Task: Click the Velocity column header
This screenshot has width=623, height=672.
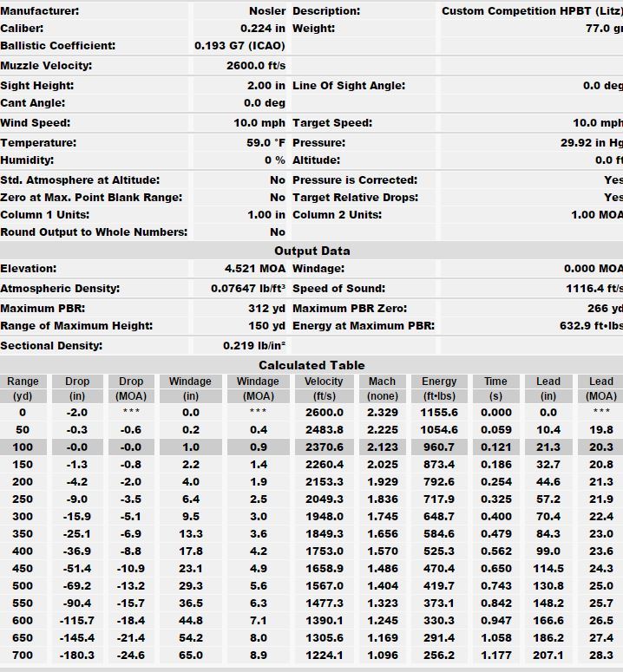Action: tap(324, 382)
